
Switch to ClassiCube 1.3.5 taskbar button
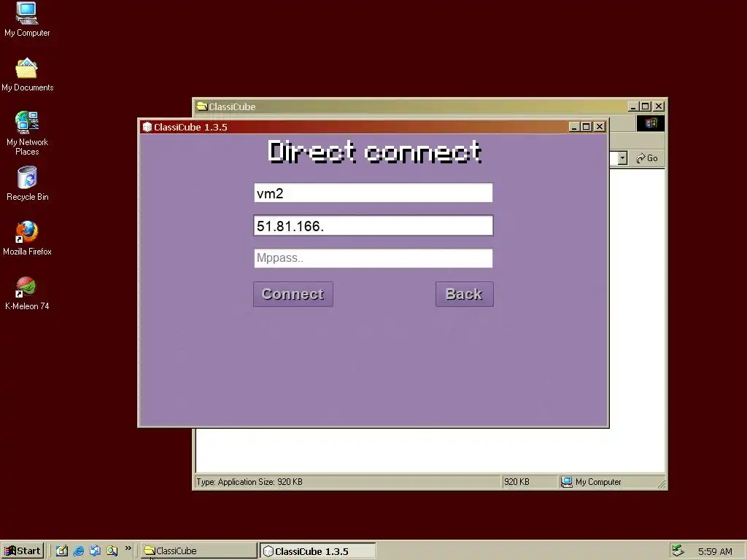(318, 551)
